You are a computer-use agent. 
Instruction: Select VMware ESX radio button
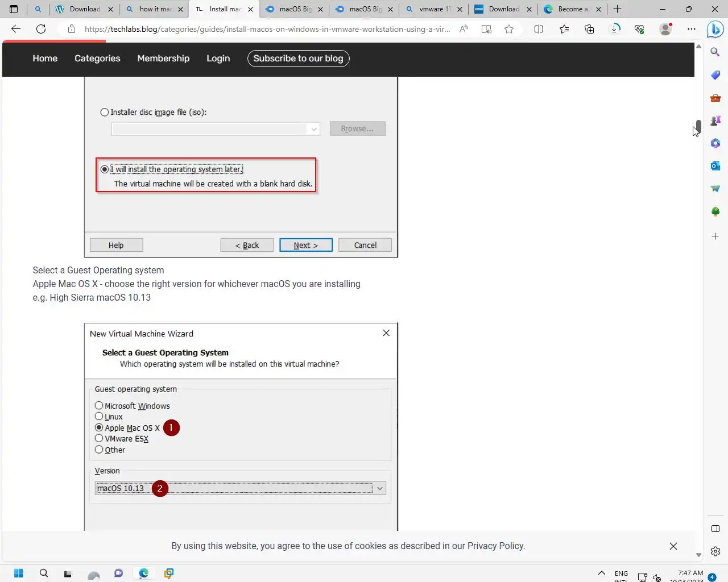(x=99, y=439)
